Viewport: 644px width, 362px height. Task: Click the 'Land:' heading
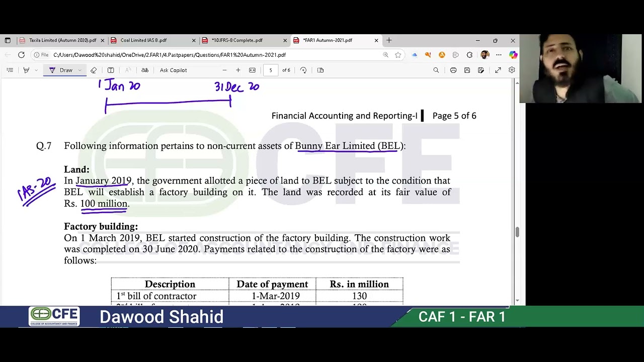(x=76, y=169)
